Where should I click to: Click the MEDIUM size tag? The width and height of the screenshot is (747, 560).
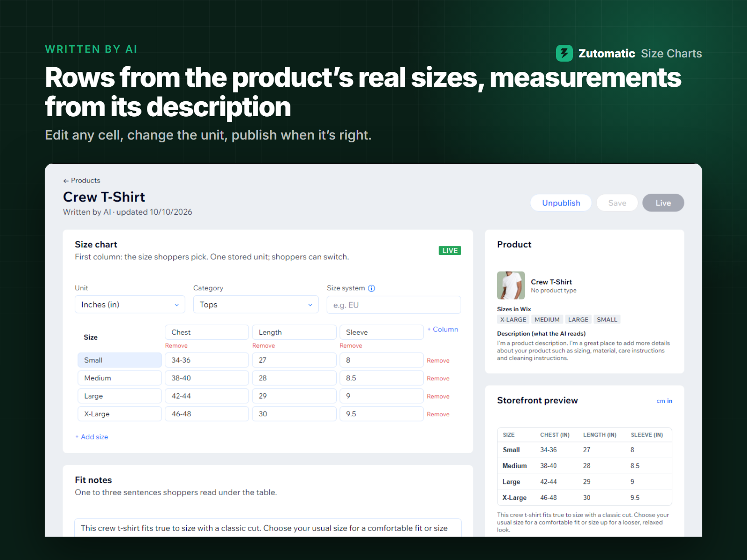coord(547,320)
